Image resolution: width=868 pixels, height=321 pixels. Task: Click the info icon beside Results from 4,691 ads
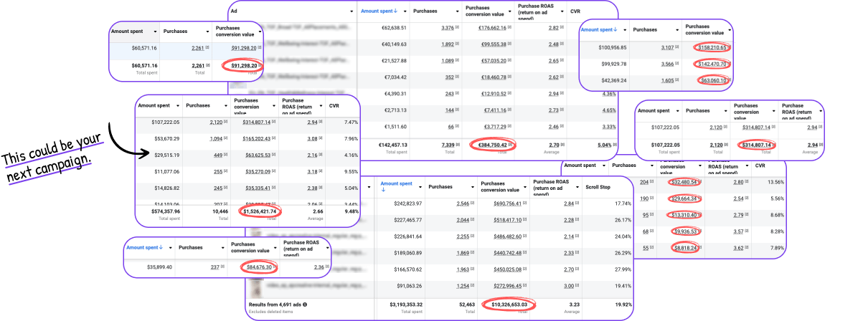305,305
